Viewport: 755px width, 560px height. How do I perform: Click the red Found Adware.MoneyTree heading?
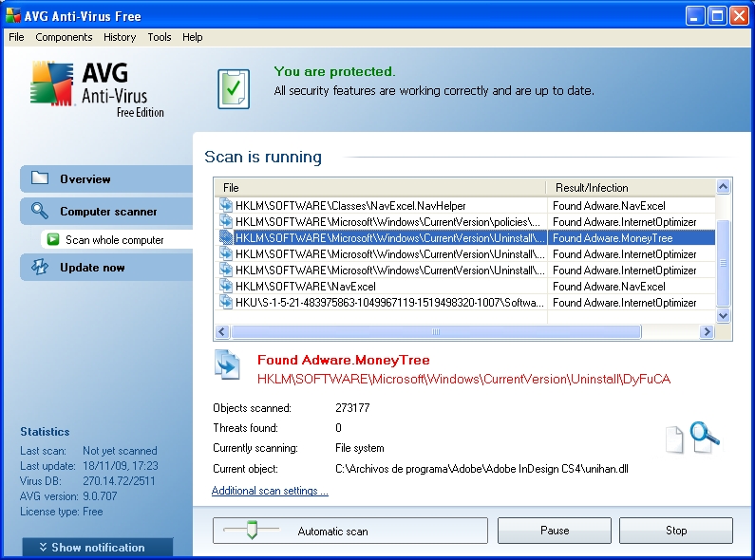tap(344, 360)
